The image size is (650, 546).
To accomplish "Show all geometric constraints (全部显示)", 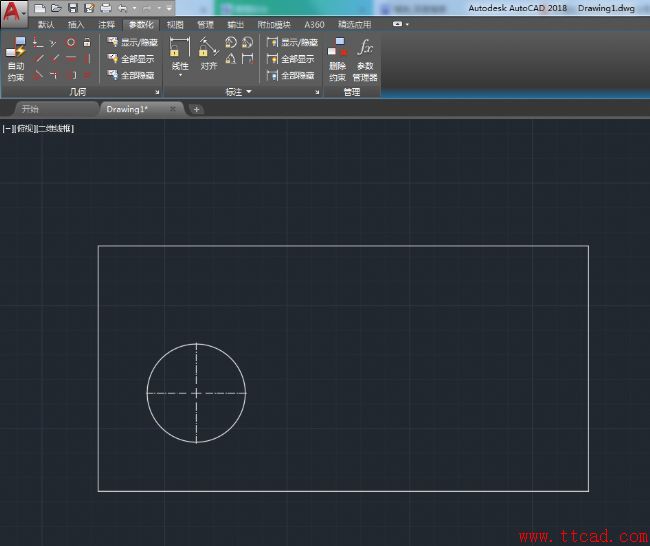I will pyautogui.click(x=131, y=59).
